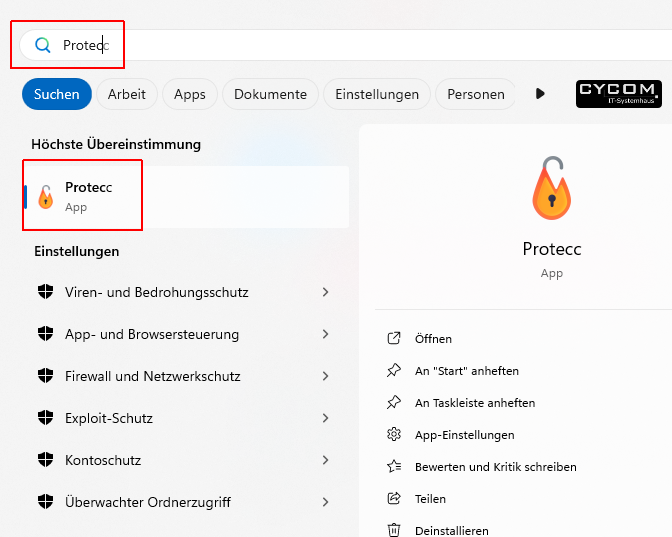The image size is (672, 537).
Task: Click shield icon beside Überwachter Ordnerzugriff
Action: pos(45,501)
